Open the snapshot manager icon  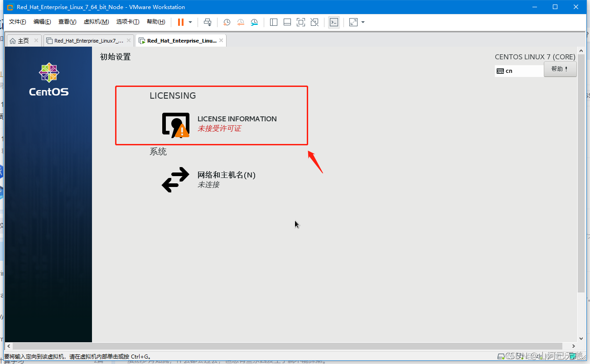tap(254, 22)
